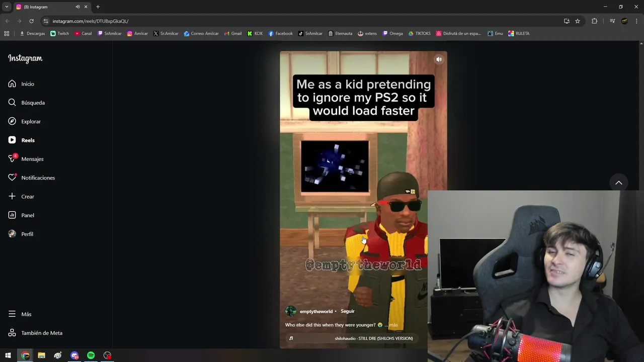Viewport: 644px width, 362px height.
Task: Click the Chrome profile avatar
Action: (624, 21)
